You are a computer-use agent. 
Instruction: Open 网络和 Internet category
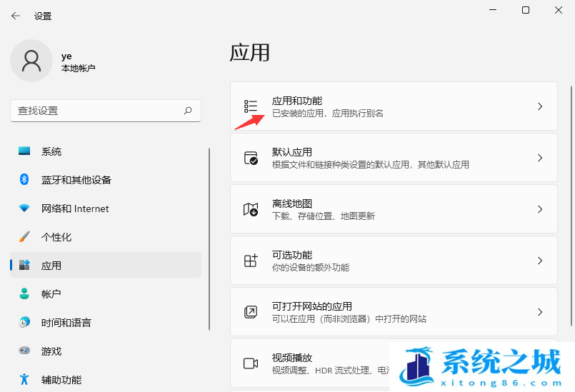[106, 208]
